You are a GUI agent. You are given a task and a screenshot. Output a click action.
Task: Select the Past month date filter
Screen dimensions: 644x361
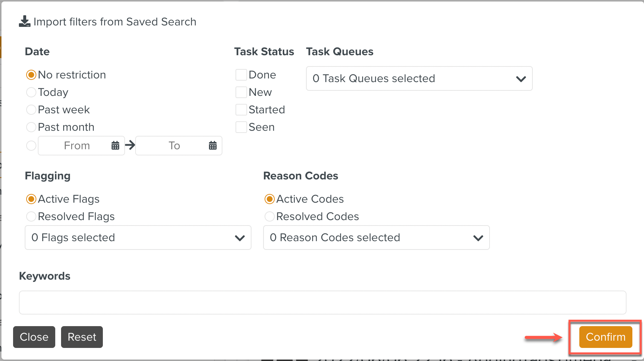click(31, 127)
